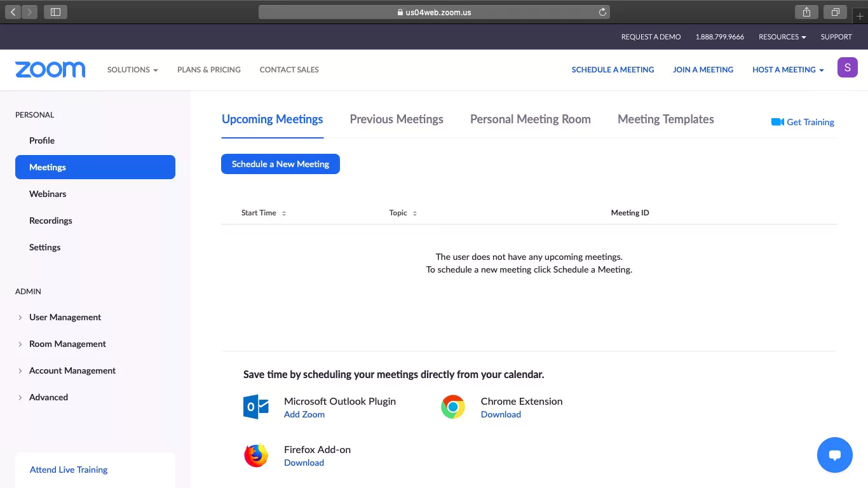
Task: Open the Host a Meeting dropdown
Action: click(x=788, y=70)
